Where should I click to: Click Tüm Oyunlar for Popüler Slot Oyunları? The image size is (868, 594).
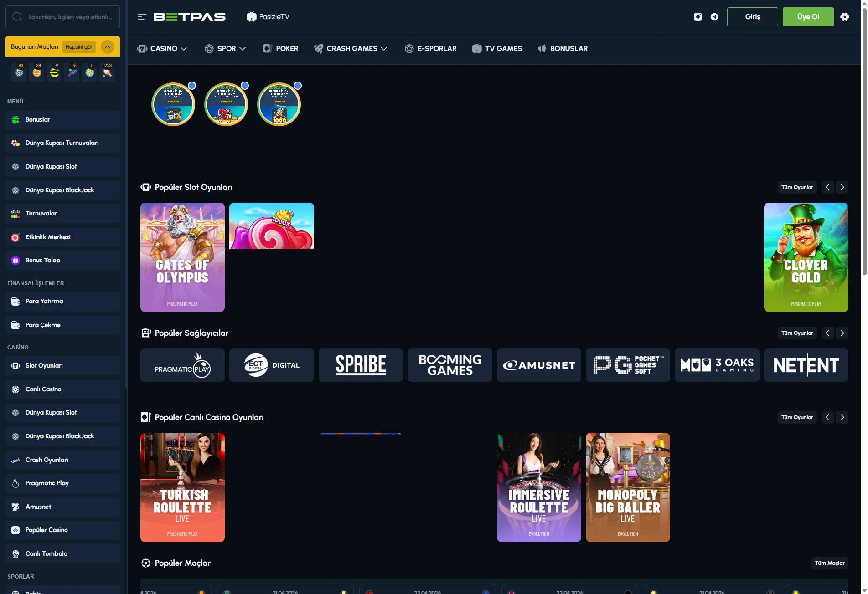[797, 187]
